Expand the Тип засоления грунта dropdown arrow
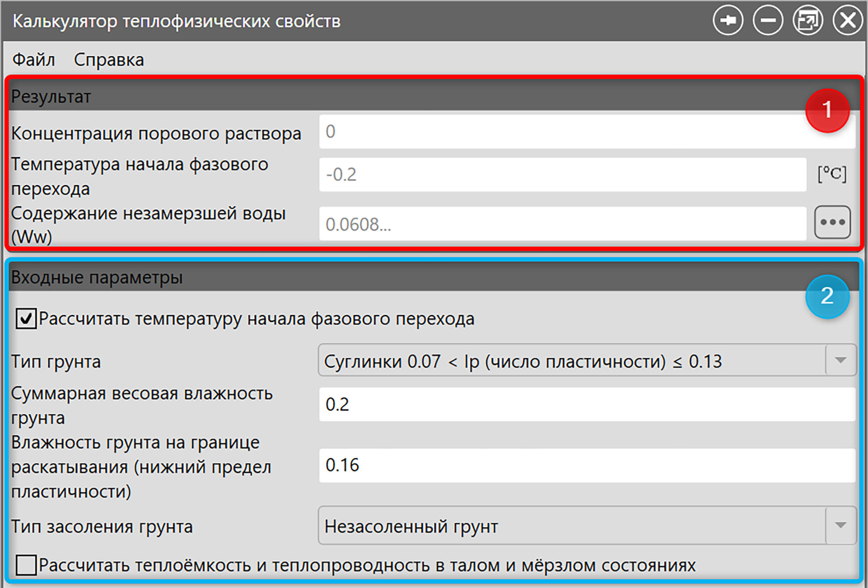The width and height of the screenshot is (868, 588). click(840, 525)
